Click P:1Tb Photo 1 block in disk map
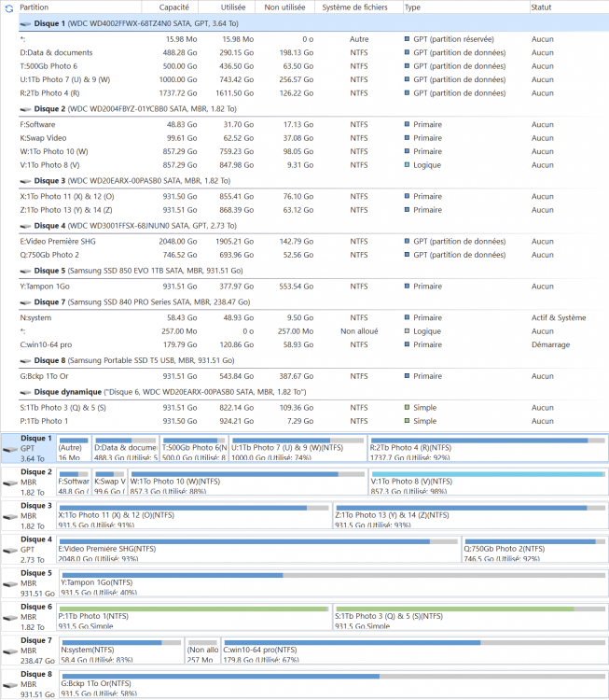 pos(194,617)
